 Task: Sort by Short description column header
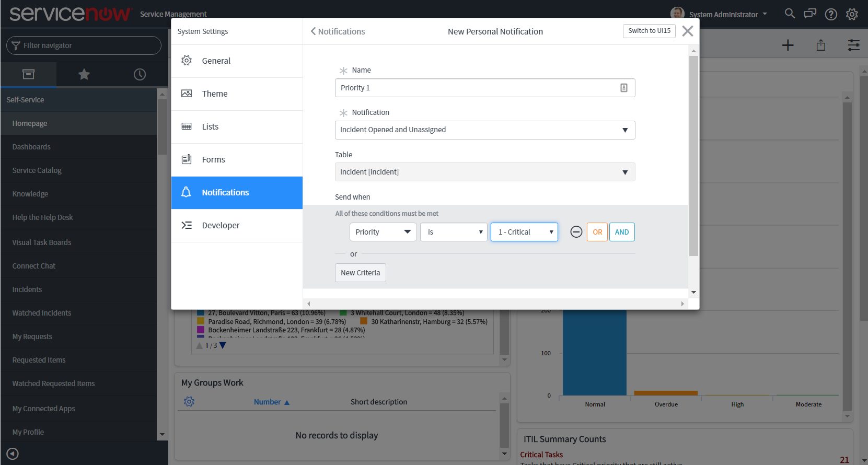click(379, 402)
